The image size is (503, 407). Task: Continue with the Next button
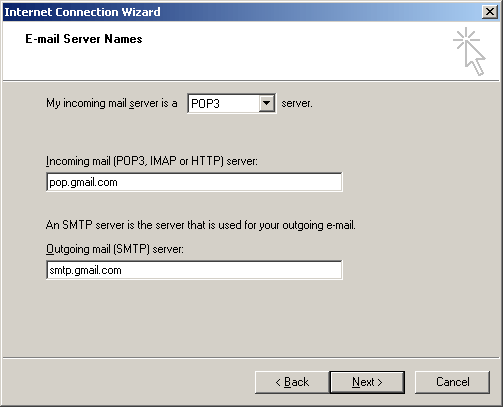click(x=367, y=382)
